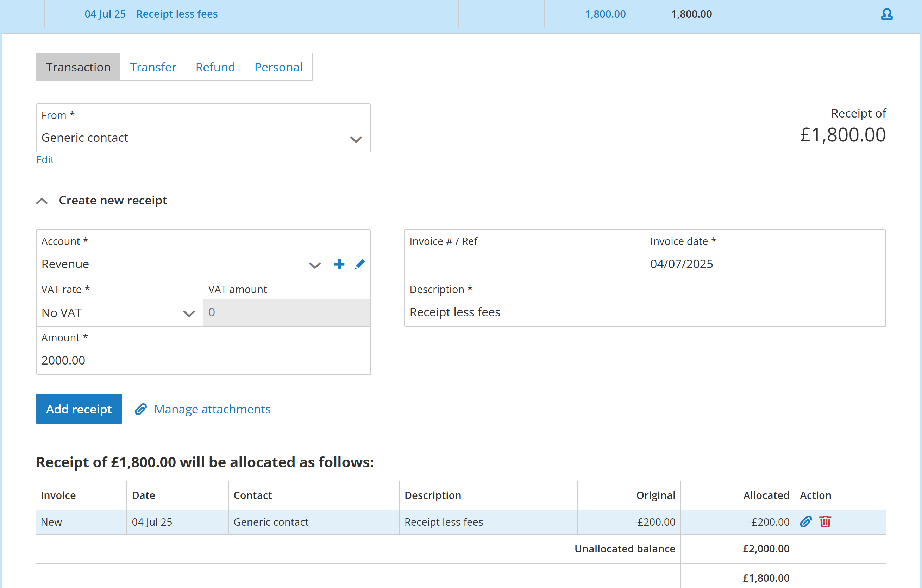Click the pencil icon to edit account
The width and height of the screenshot is (922, 588).
[x=359, y=264]
